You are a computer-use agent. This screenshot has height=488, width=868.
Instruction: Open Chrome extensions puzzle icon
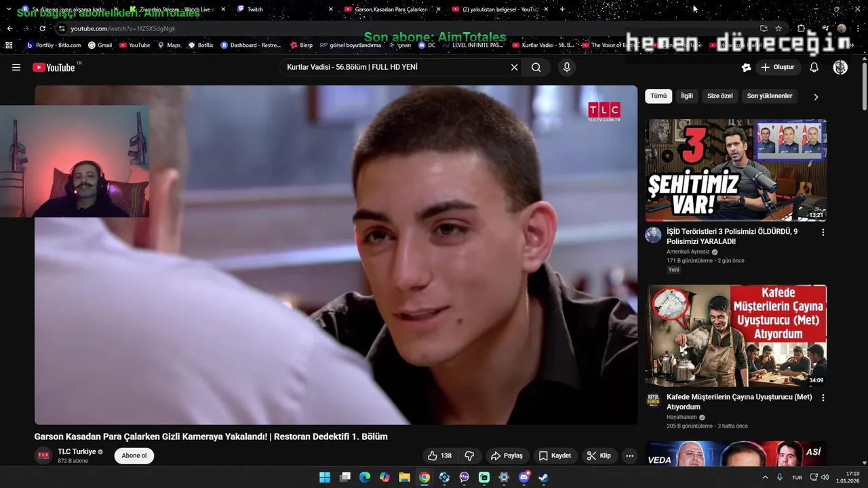(801, 28)
